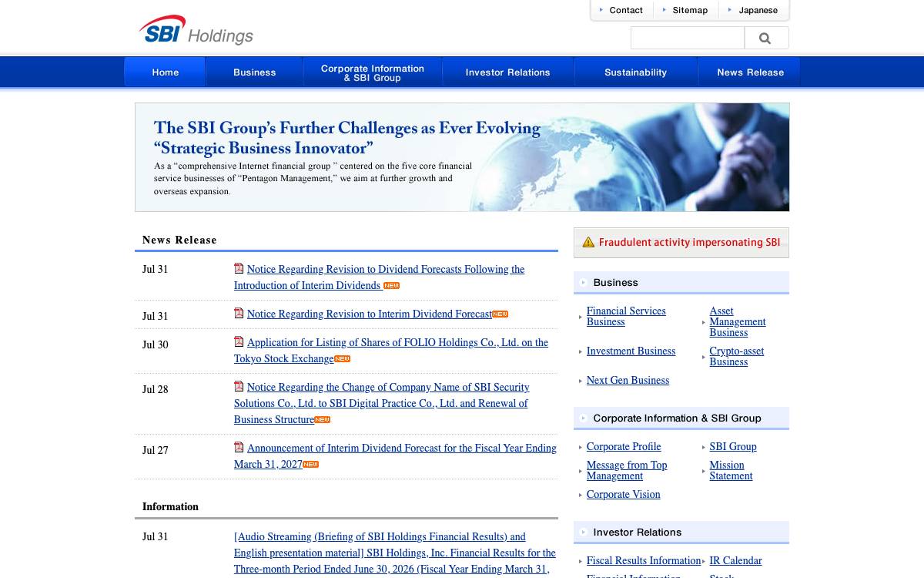Viewport: 924px width, 578px height.
Task: Open Message from Top Management link
Action: (627, 470)
